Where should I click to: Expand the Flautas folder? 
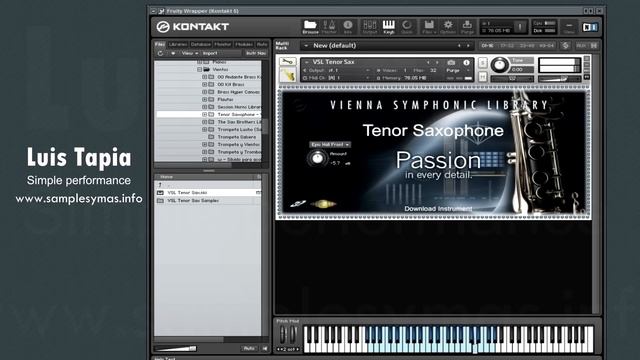204,100
